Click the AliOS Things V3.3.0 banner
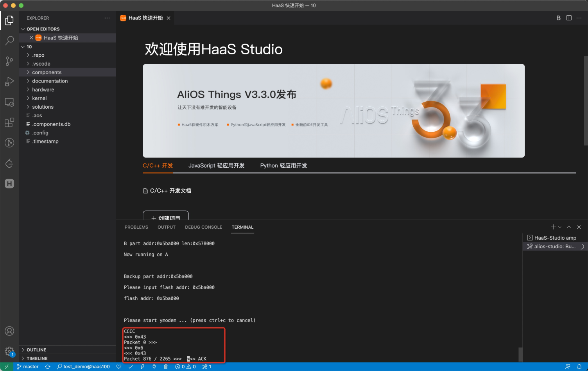Screen dimensions: 588x371 tap(334, 111)
